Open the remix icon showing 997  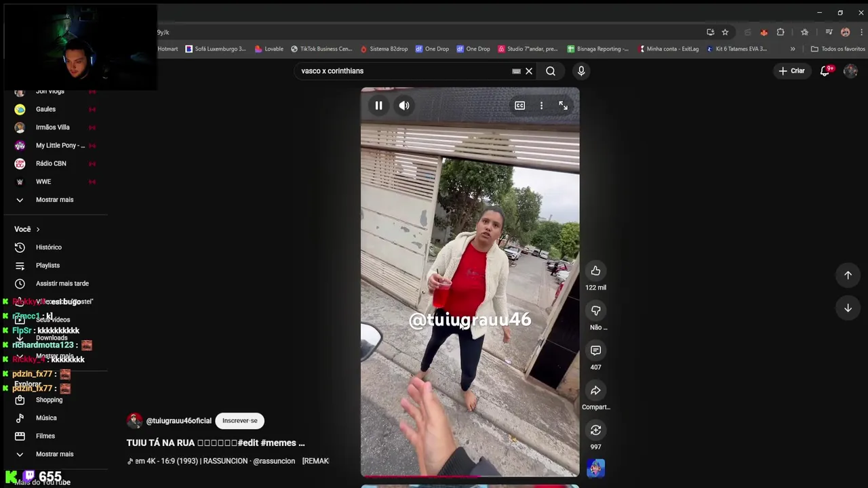595,430
